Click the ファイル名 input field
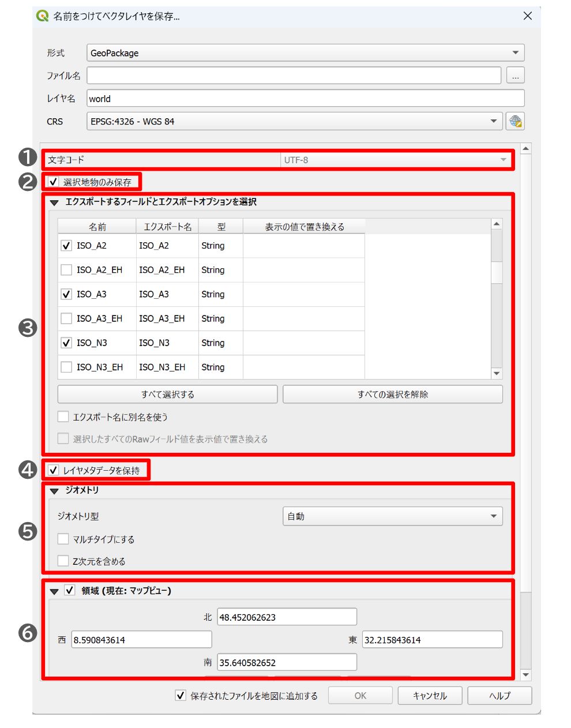571x728 pixels. 294,76
